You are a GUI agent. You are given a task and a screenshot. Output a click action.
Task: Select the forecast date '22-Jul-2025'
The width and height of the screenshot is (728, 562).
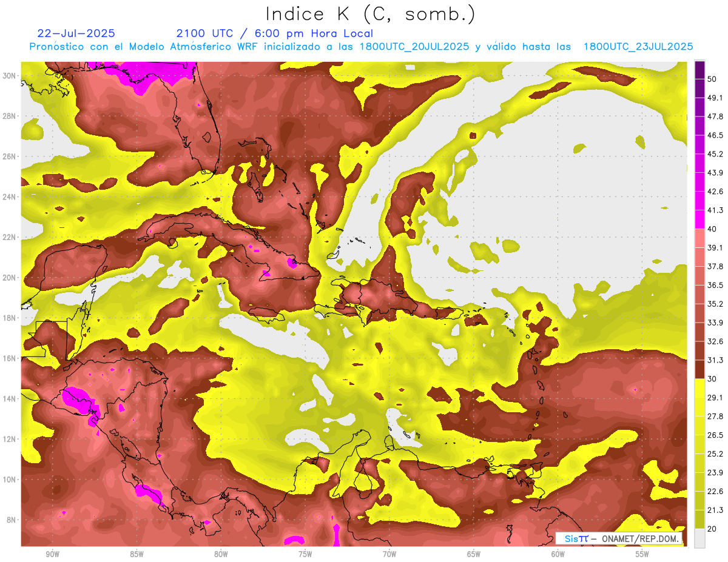tap(76, 33)
